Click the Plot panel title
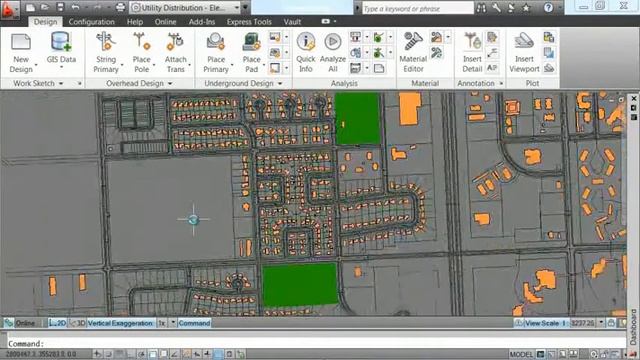This screenshot has width=640, height=360. [532, 83]
